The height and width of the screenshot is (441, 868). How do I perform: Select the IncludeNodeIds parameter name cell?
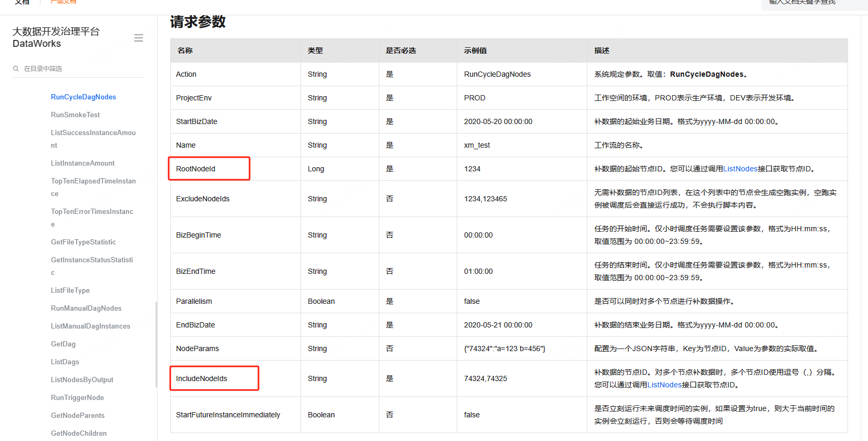click(235, 378)
